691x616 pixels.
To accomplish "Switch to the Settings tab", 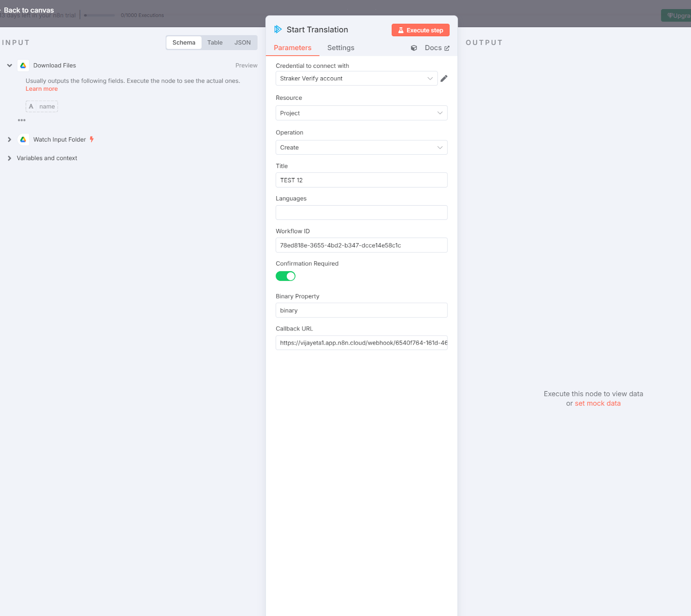I will [341, 48].
